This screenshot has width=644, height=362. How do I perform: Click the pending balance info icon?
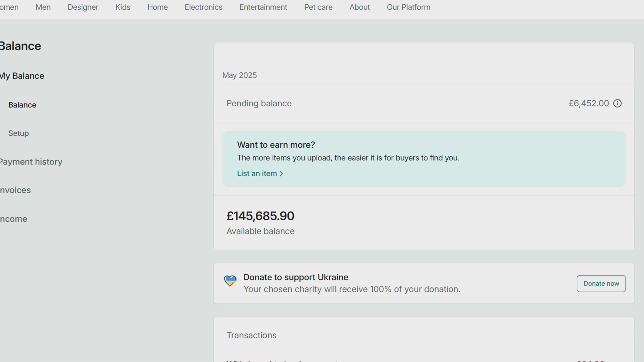[617, 103]
